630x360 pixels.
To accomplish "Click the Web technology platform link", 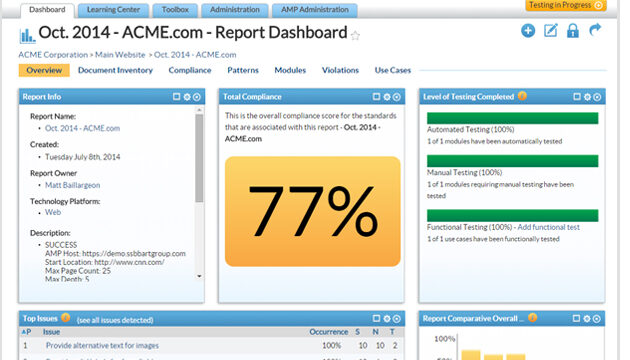I will click(x=53, y=212).
